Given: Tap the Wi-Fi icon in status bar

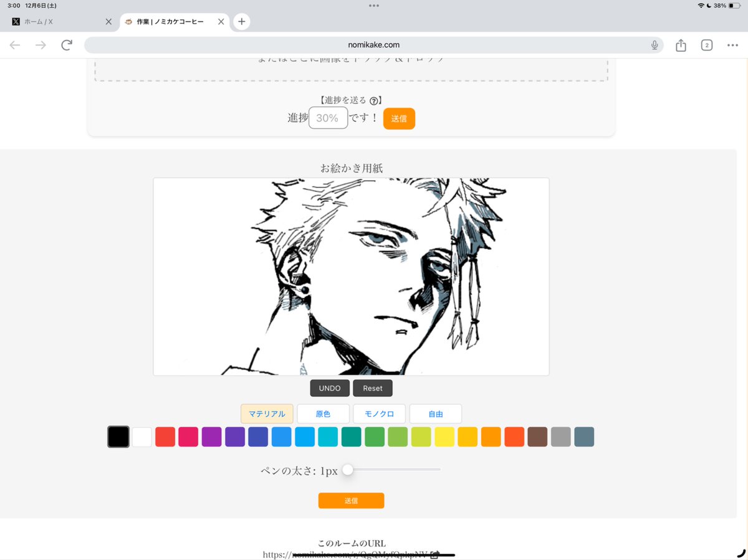Looking at the screenshot, I should pyautogui.click(x=701, y=6).
